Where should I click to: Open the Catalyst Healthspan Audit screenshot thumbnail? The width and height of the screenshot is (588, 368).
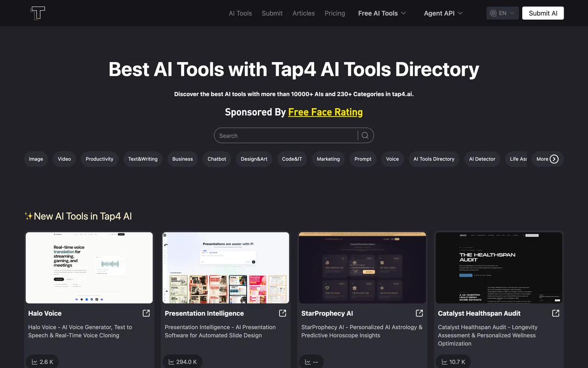click(x=499, y=268)
